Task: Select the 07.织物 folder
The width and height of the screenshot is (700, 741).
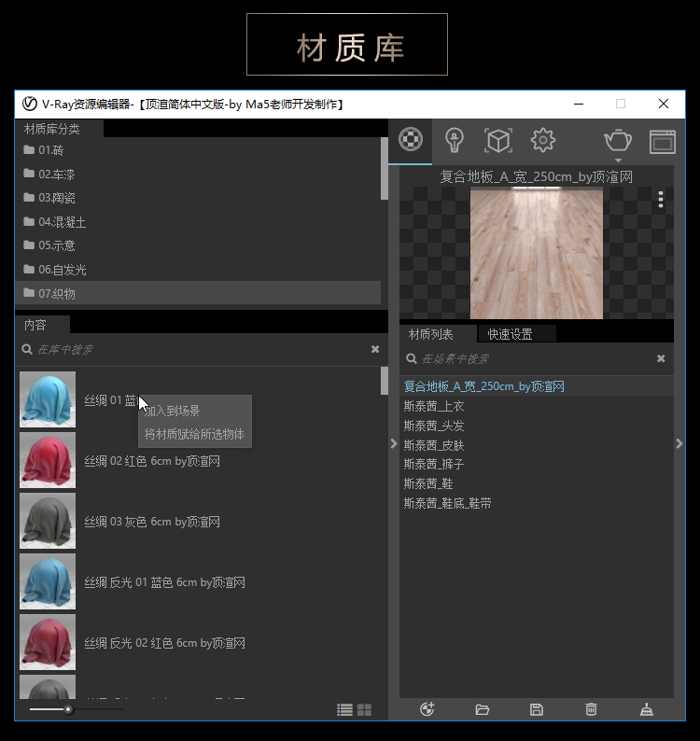Action: pos(198,293)
